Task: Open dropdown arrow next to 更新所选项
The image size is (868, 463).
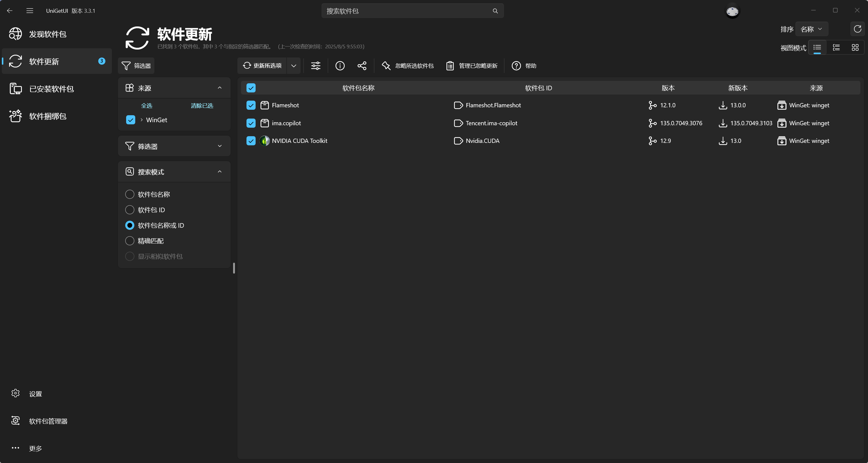Action: coord(294,66)
